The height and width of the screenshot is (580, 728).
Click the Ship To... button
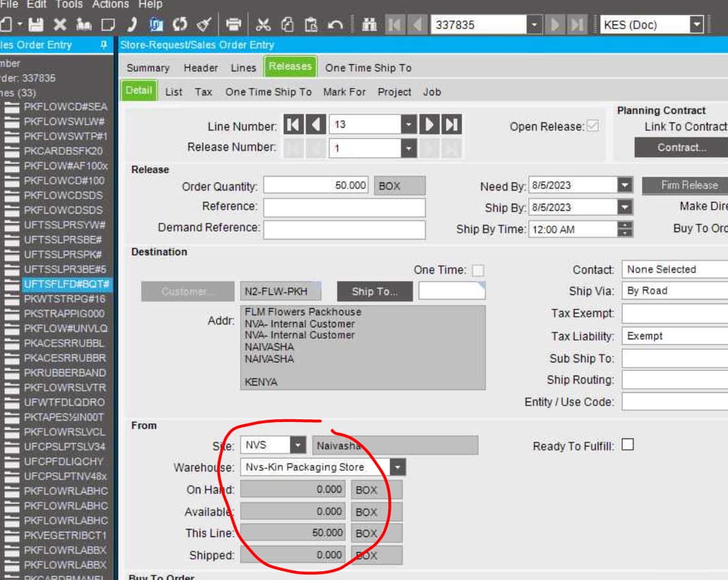coord(375,292)
